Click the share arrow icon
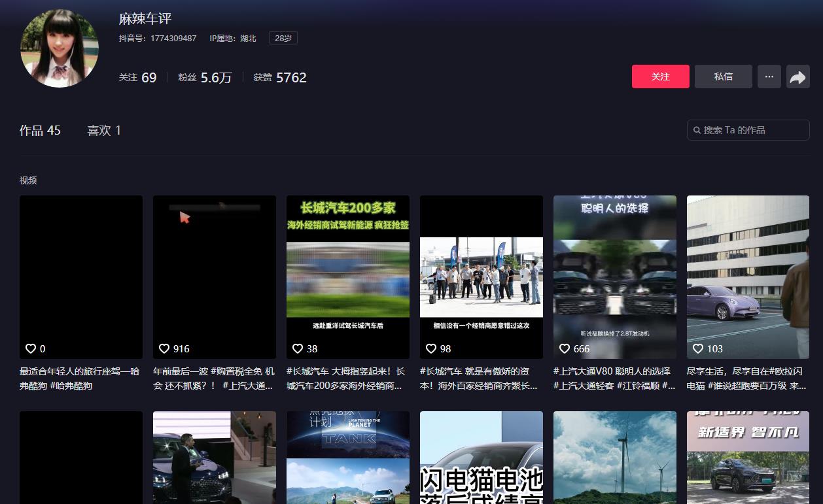Screen dimensions: 823x504 point(797,76)
